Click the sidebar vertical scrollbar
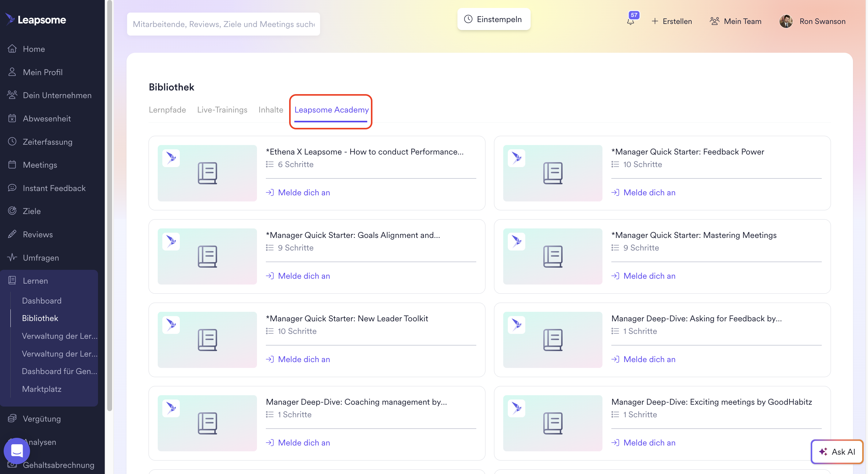The image size is (868, 474). point(110,206)
